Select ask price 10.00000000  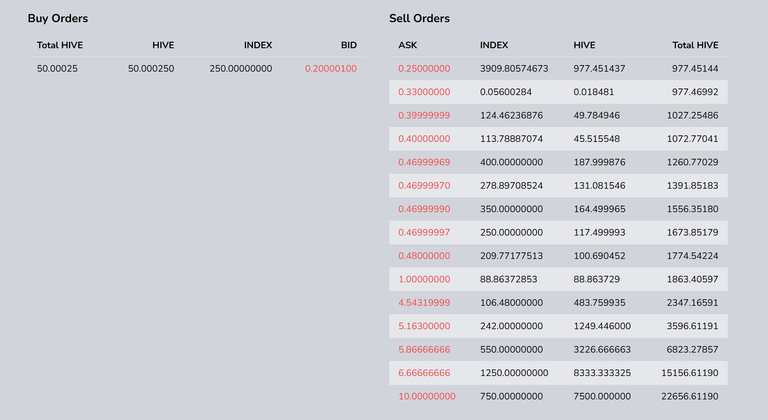pos(427,396)
